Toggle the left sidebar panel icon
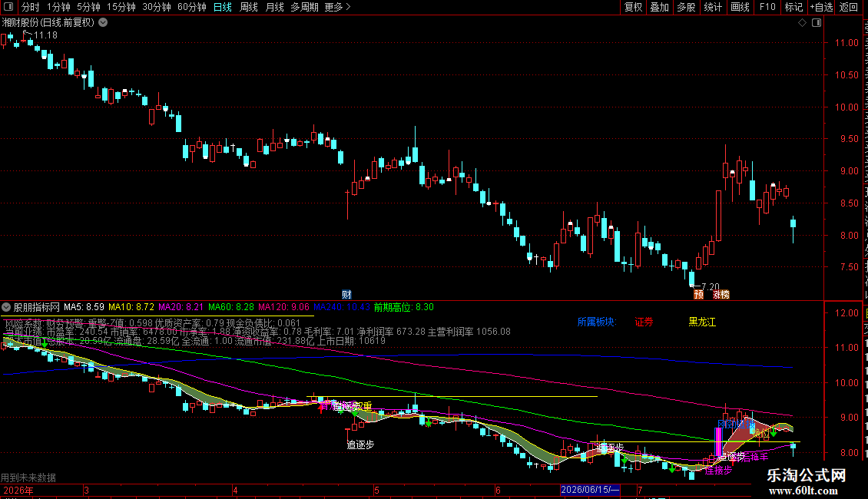868x499 pixels. click(x=8, y=7)
